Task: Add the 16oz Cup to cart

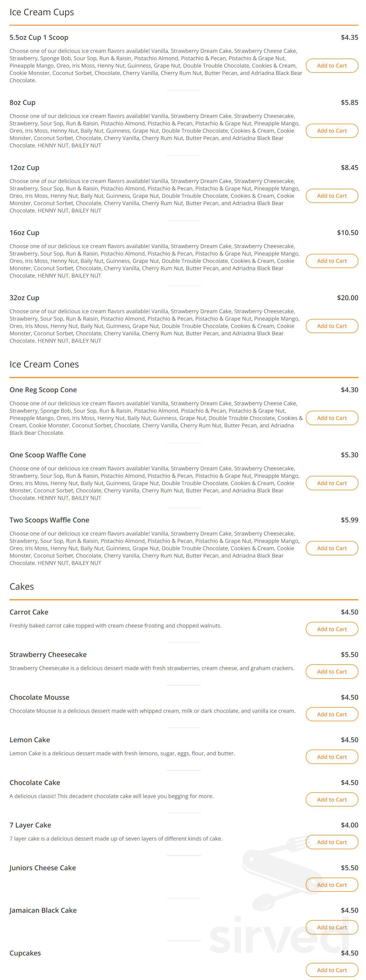Action: 331,261
